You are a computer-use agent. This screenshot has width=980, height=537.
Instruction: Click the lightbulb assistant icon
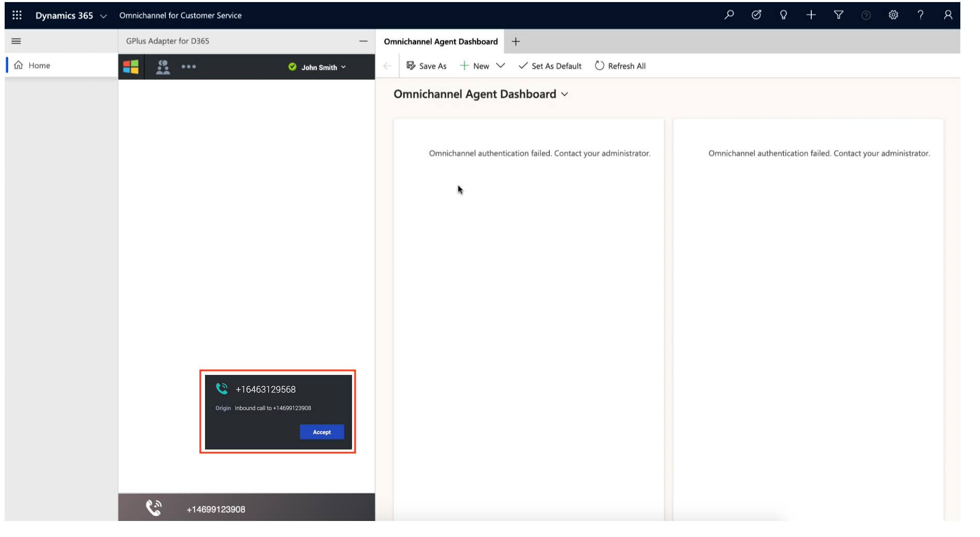pos(784,15)
